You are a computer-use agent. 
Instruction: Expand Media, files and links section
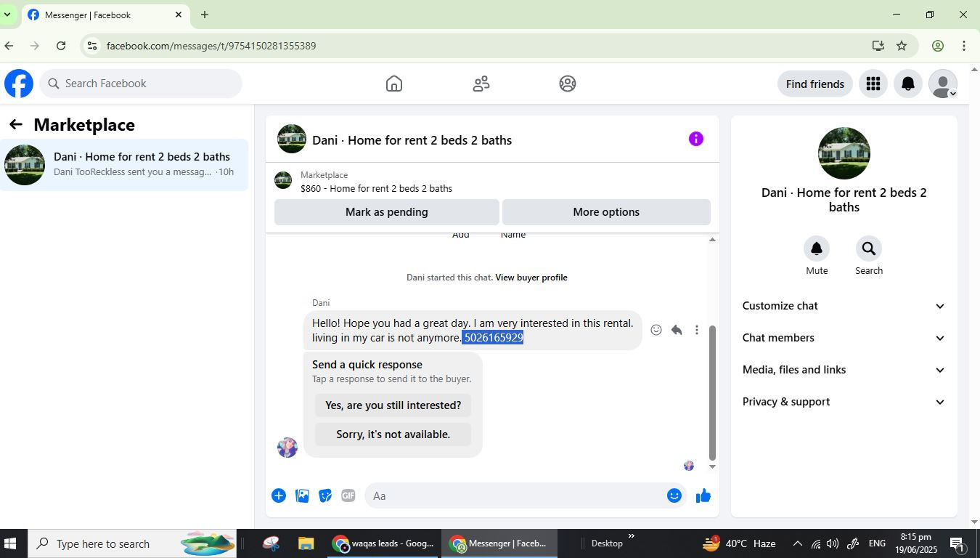click(844, 370)
